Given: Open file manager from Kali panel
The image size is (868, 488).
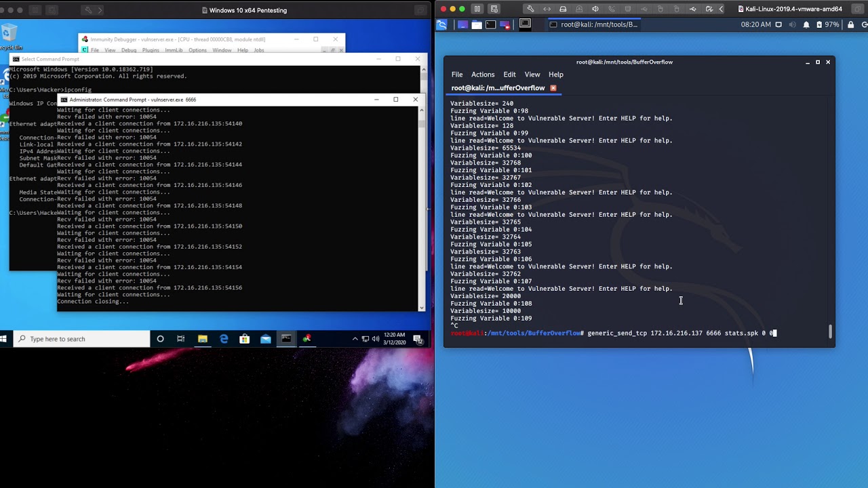Looking at the screenshot, I should pos(477,24).
